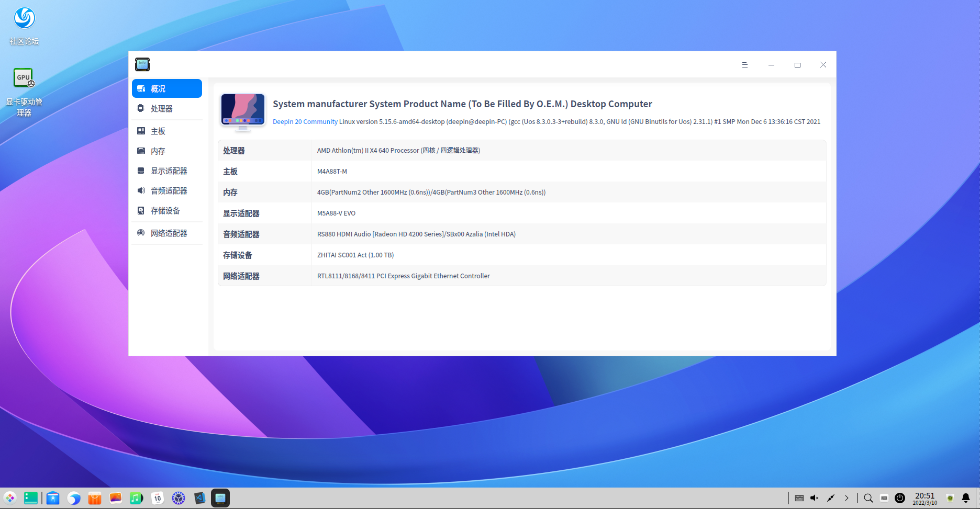Click the 存储设备 row label in the table

click(238, 255)
